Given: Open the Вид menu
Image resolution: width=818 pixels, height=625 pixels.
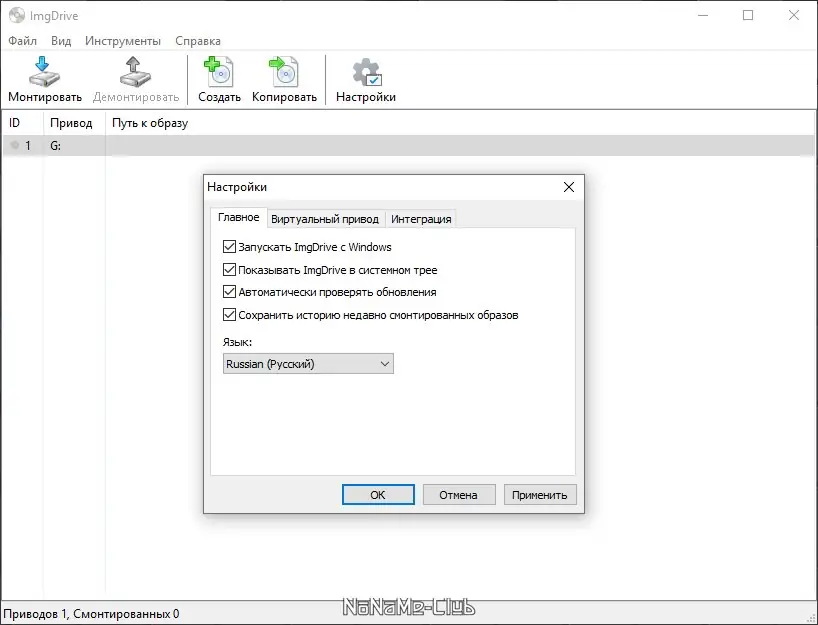Looking at the screenshot, I should 61,41.
